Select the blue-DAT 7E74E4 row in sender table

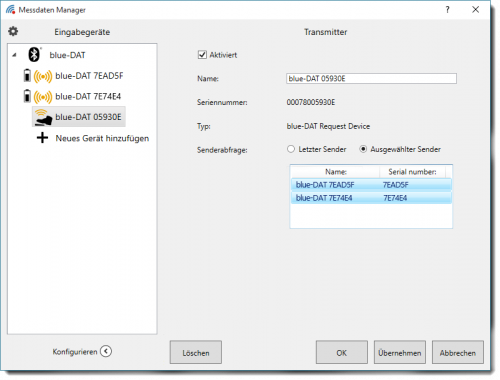(371, 198)
